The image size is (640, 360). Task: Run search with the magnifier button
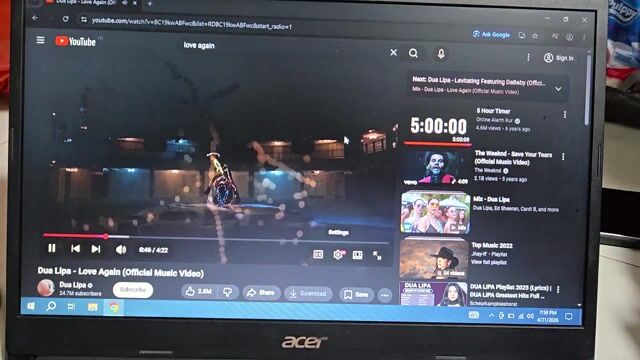point(413,53)
